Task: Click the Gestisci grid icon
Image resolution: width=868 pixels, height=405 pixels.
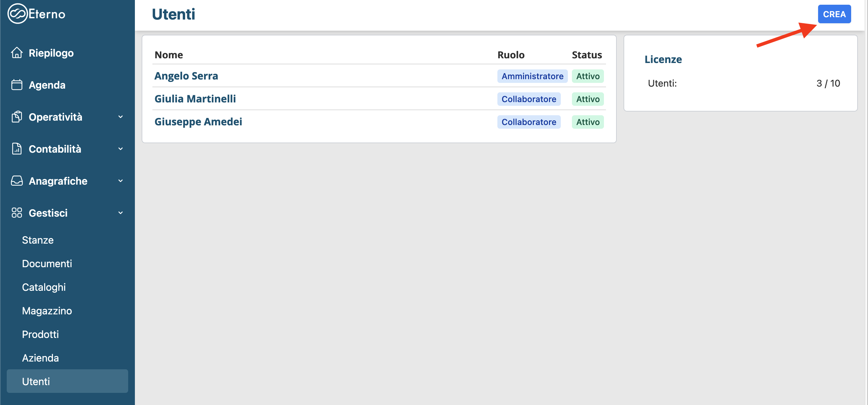Action: (x=17, y=213)
